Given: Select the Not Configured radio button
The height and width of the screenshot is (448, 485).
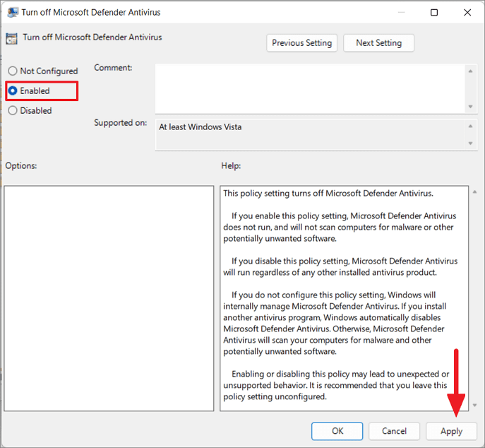Looking at the screenshot, I should click(42, 71).
